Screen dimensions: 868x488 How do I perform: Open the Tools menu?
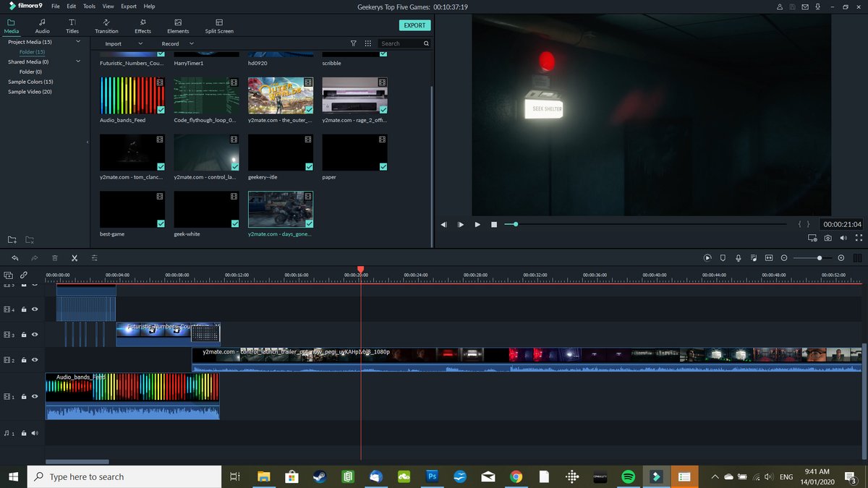(x=89, y=6)
